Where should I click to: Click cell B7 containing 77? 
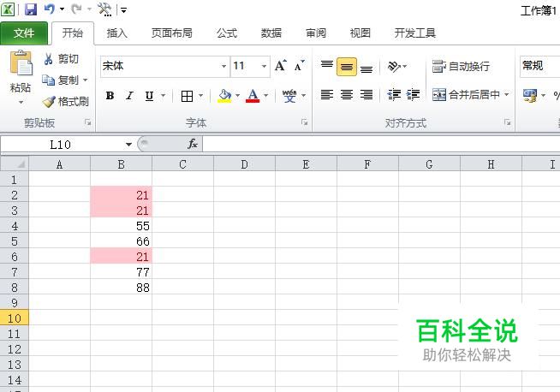[x=121, y=272]
